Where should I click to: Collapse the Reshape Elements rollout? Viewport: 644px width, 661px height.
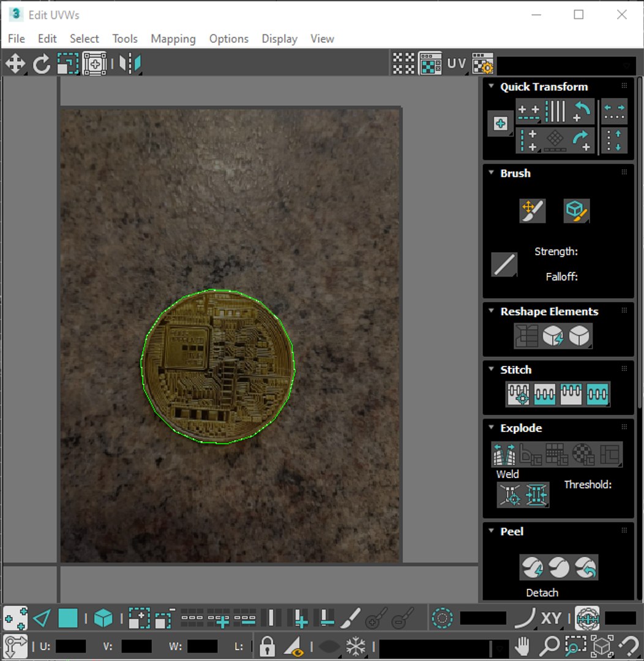click(491, 311)
